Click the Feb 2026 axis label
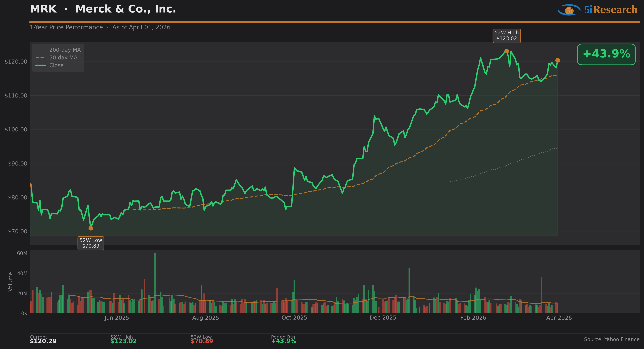The height and width of the screenshot is (349, 644). tap(473, 318)
